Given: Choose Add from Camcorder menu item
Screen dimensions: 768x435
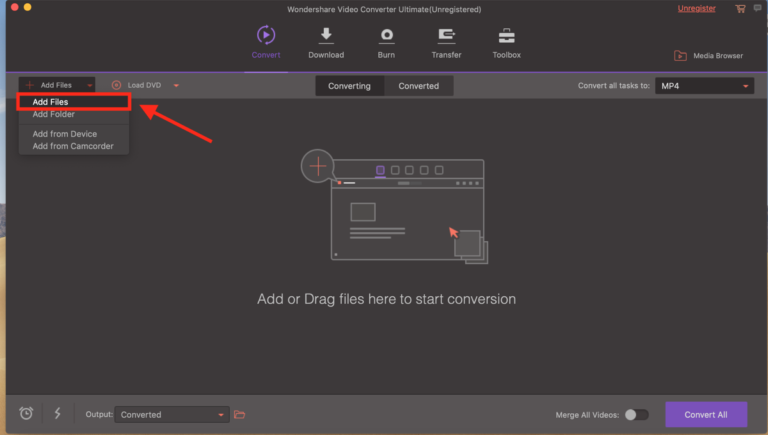Looking at the screenshot, I should click(x=73, y=146).
